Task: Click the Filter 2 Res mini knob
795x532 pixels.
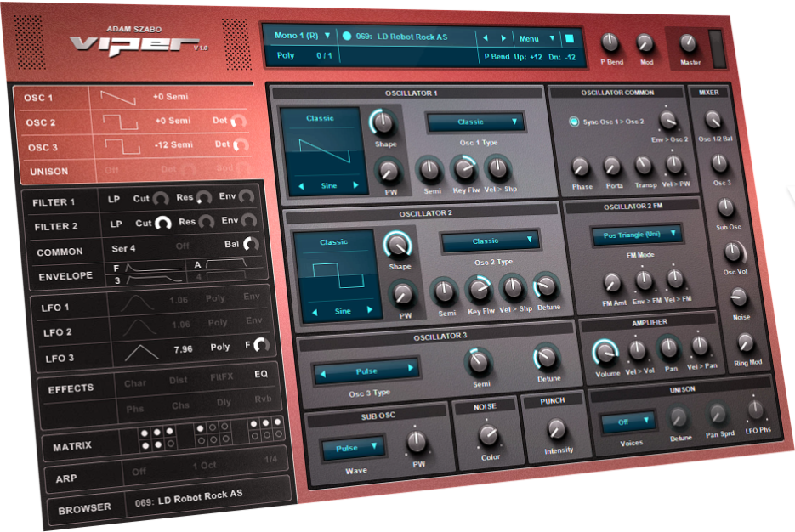Action: click(207, 222)
